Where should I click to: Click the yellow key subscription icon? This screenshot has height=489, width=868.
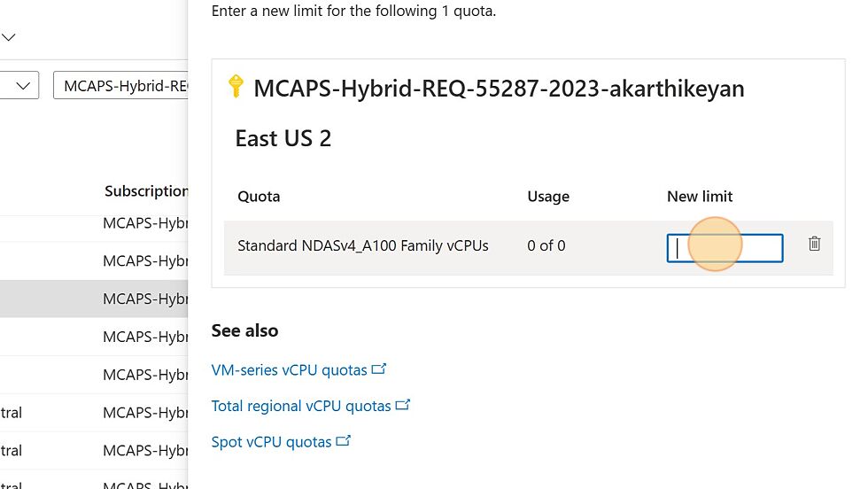pos(236,87)
